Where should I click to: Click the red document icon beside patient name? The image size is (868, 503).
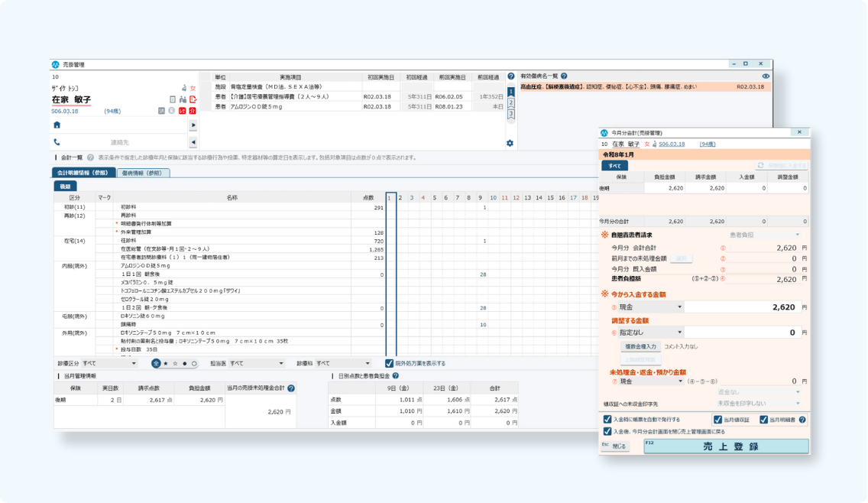point(193,99)
